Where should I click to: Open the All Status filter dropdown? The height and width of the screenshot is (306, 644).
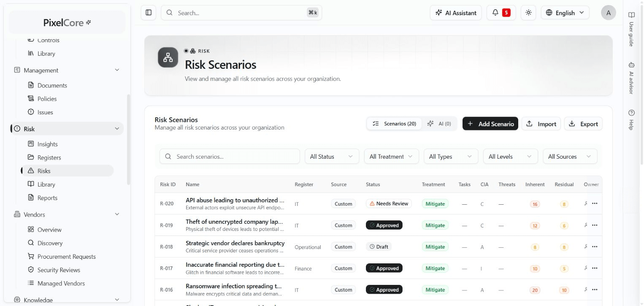click(x=332, y=156)
